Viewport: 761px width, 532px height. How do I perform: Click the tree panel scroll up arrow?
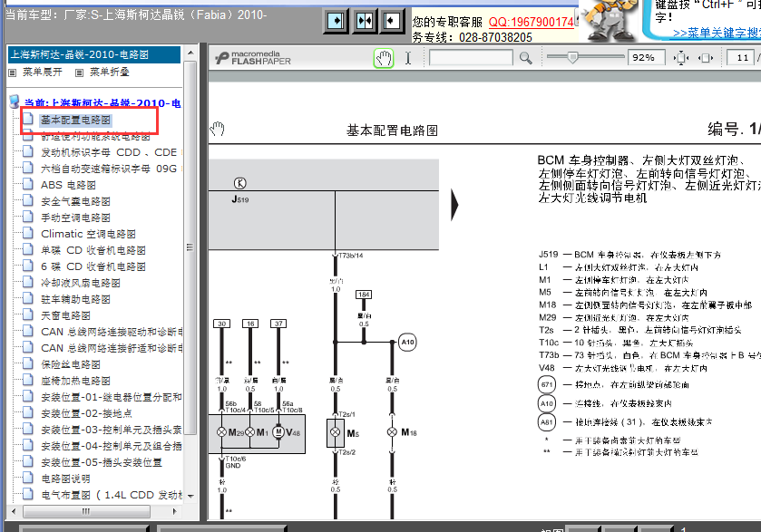190,53
